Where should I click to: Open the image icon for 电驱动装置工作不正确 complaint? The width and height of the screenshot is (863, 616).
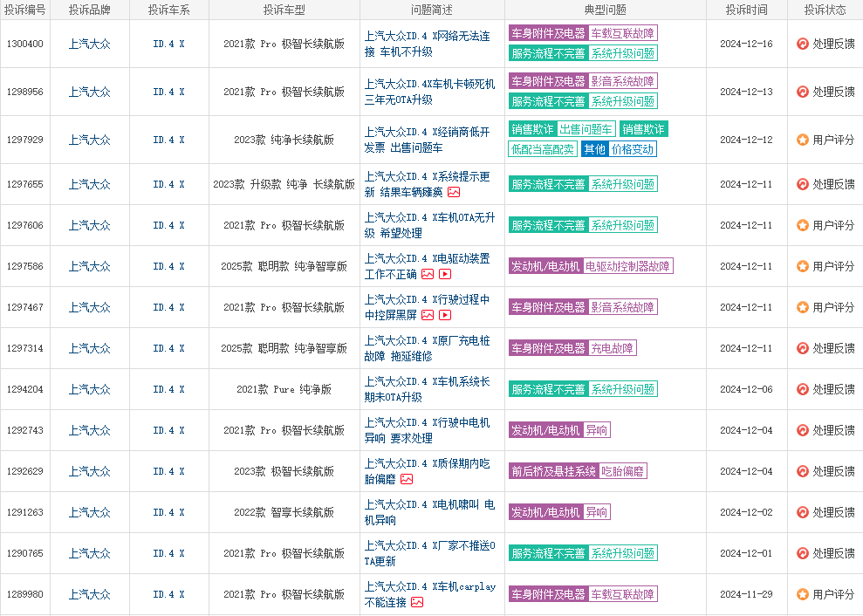click(x=428, y=274)
